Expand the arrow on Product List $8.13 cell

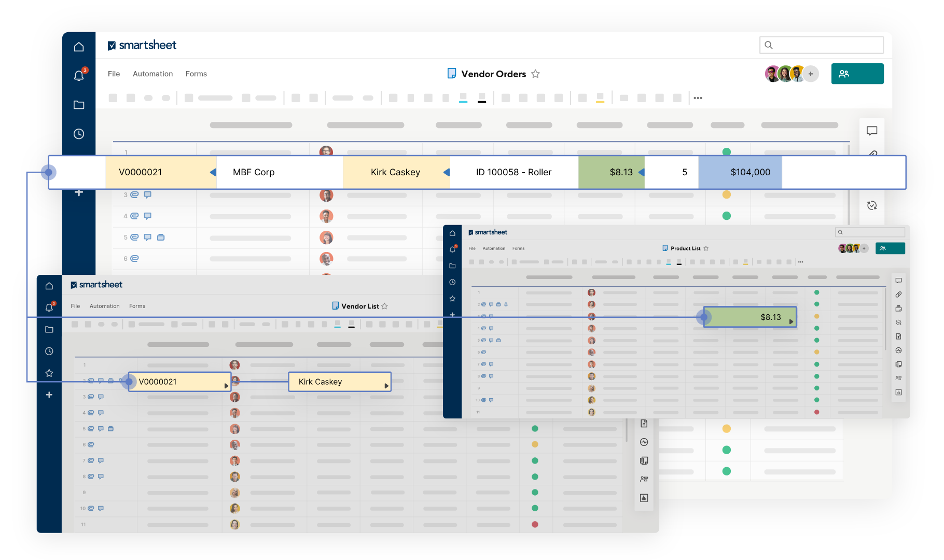pos(791,321)
